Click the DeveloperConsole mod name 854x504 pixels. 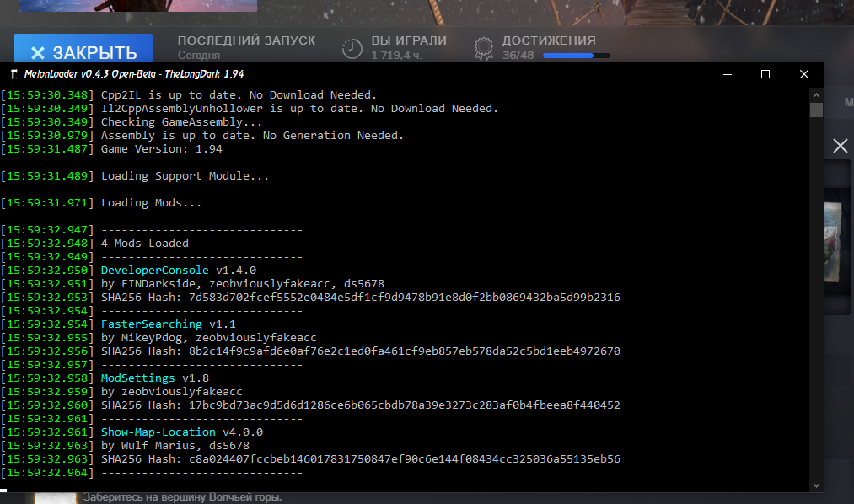[x=154, y=270]
